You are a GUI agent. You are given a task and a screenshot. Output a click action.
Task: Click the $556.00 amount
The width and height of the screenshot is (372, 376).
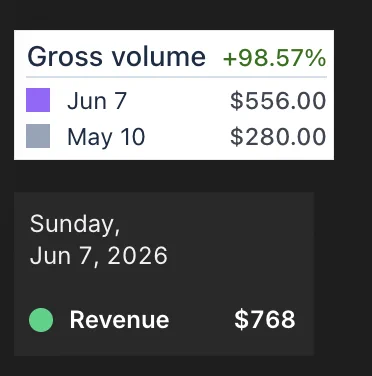pos(278,100)
